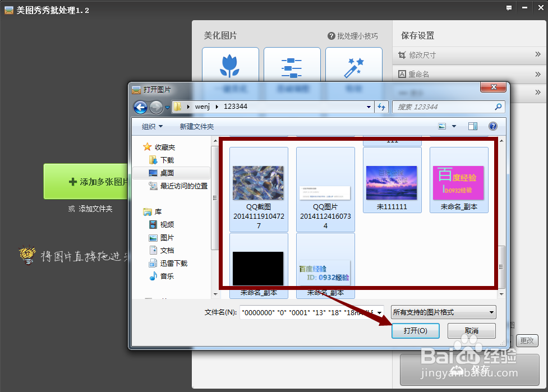This screenshot has width=548, height=392.
Task: Click 添加文件夹 link in main window
Action: click(x=95, y=209)
